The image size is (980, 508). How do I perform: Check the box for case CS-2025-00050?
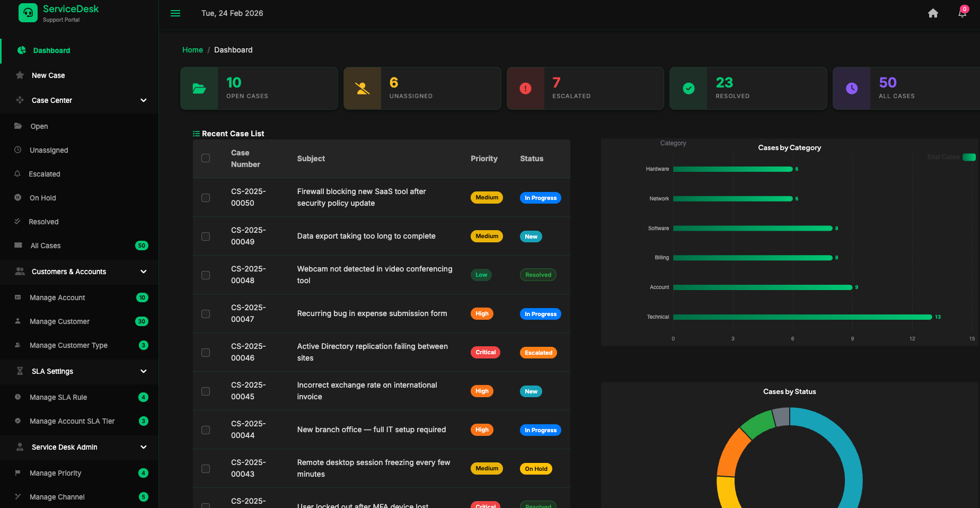point(206,198)
